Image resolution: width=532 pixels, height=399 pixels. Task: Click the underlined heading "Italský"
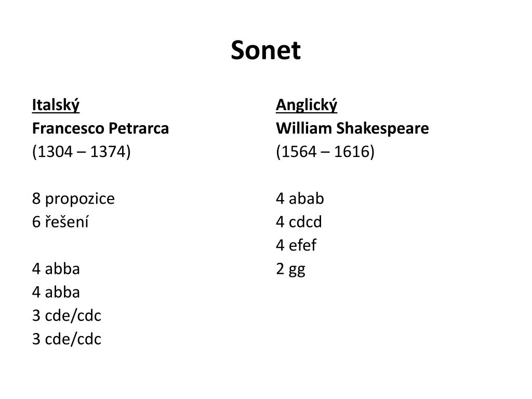click(x=56, y=105)
